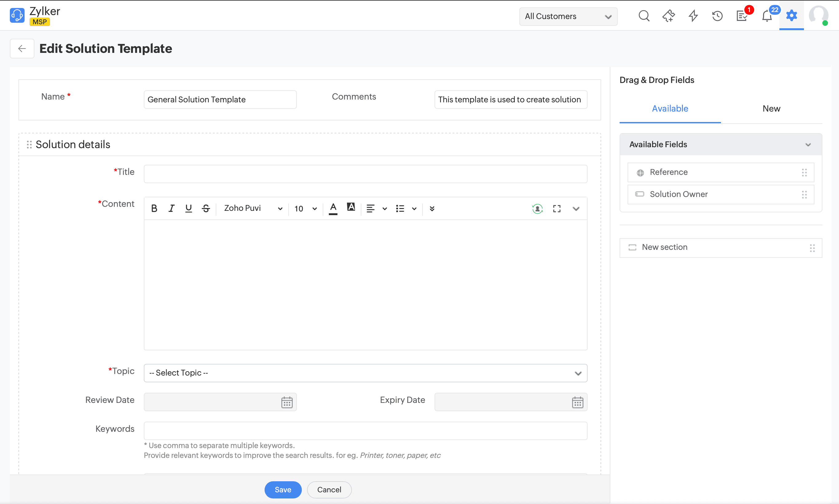Grab the Solution details section drag handle
Viewport: 839px width, 504px height.
point(29,145)
